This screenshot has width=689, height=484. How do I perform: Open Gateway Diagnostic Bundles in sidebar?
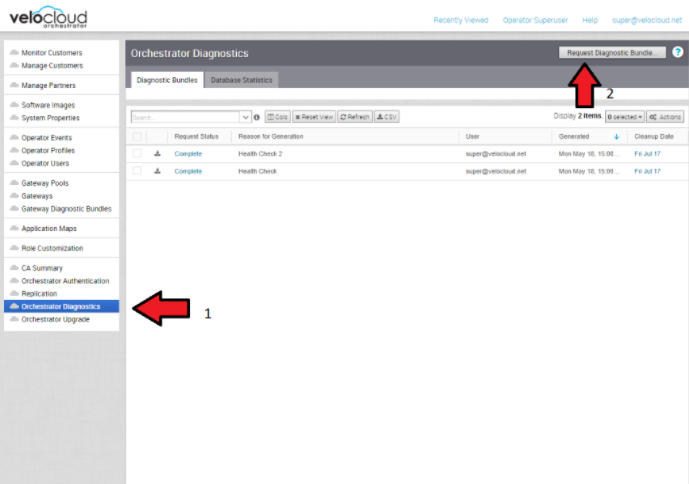[x=66, y=209]
